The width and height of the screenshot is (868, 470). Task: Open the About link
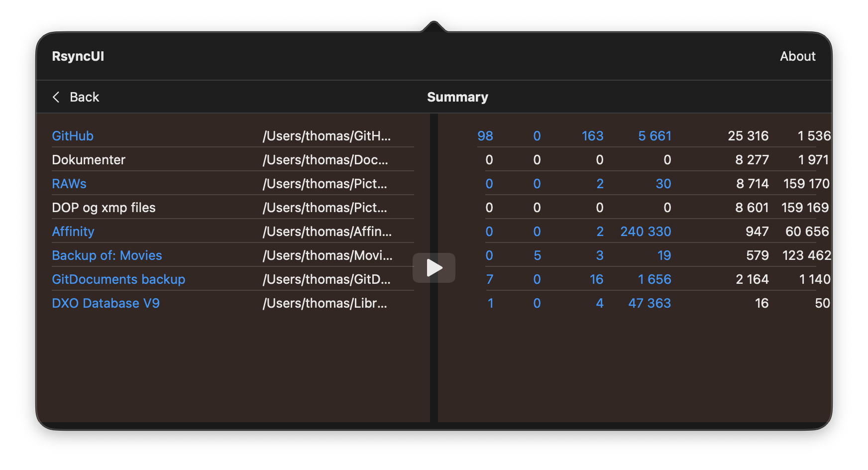[797, 56]
